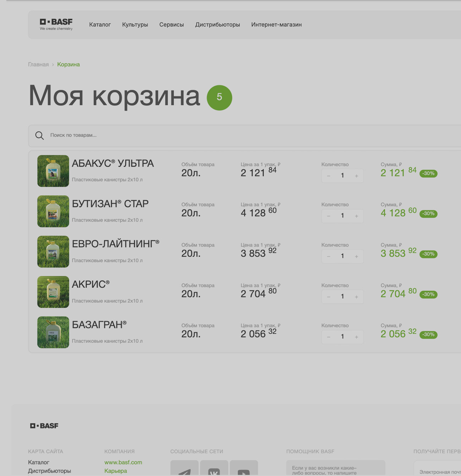461x476 pixels.
Task: Increase quantity of Евро-Лайтнинг
Action: tap(356, 256)
